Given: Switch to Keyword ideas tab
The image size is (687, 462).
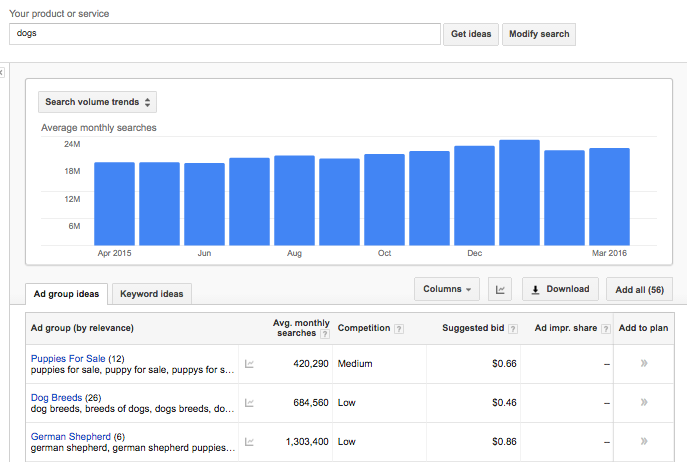Looking at the screenshot, I should point(152,294).
